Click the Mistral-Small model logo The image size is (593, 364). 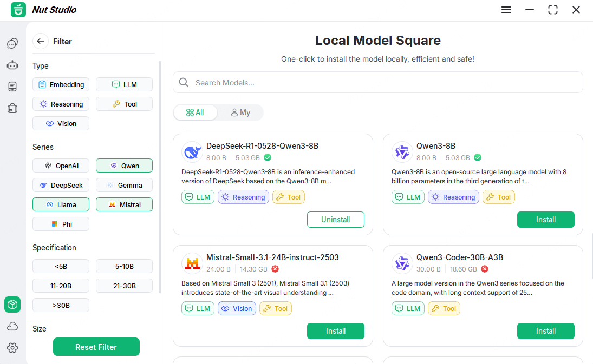click(x=192, y=263)
